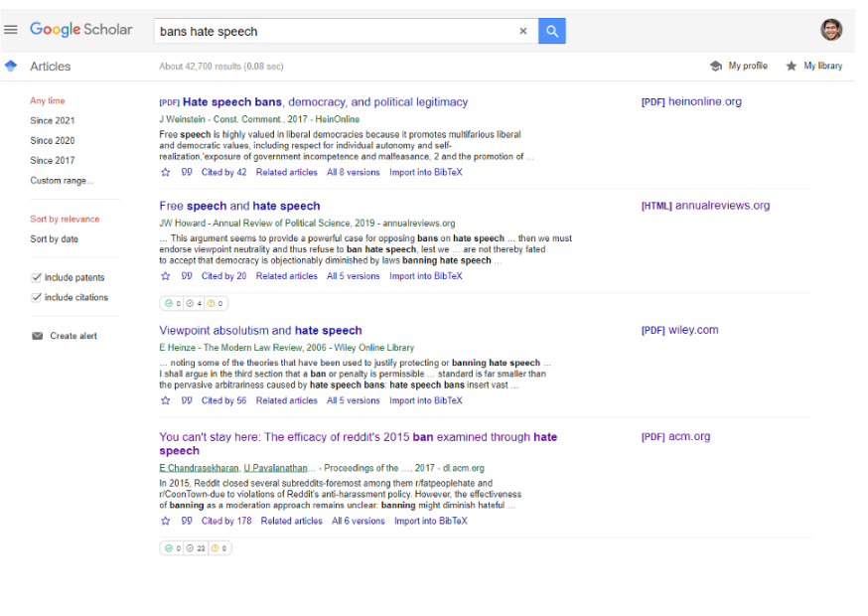Open the user profile avatar
This screenshot has width=868, height=616.
831,30
